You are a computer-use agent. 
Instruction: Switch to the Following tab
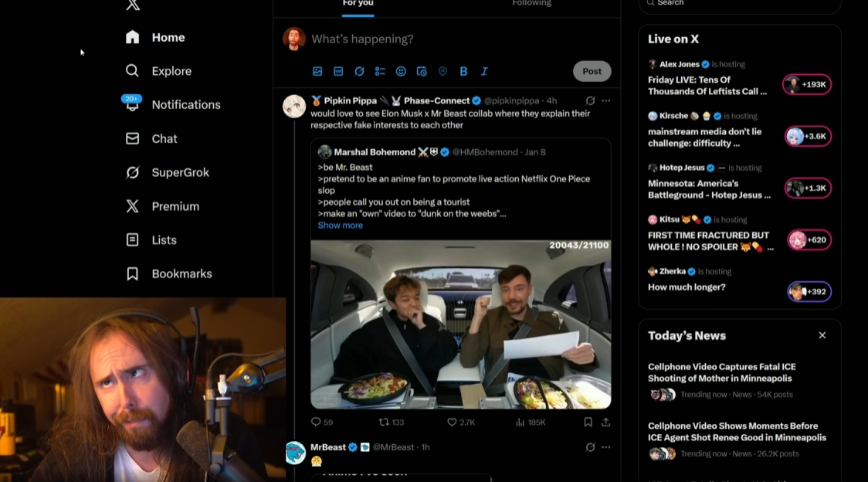pyautogui.click(x=531, y=4)
